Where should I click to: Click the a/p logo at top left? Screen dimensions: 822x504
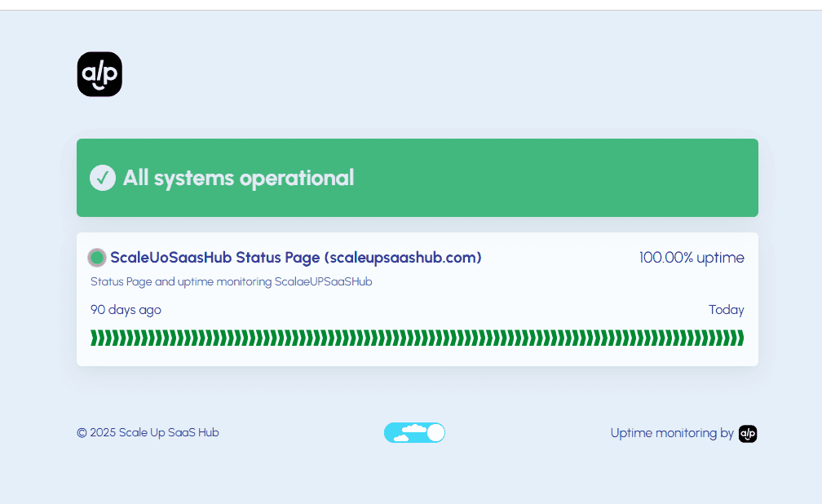(99, 74)
